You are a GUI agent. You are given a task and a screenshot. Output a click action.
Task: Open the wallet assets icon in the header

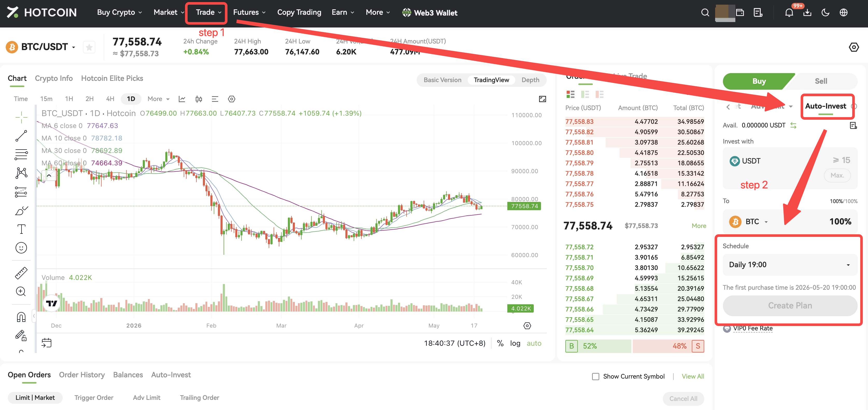740,13
